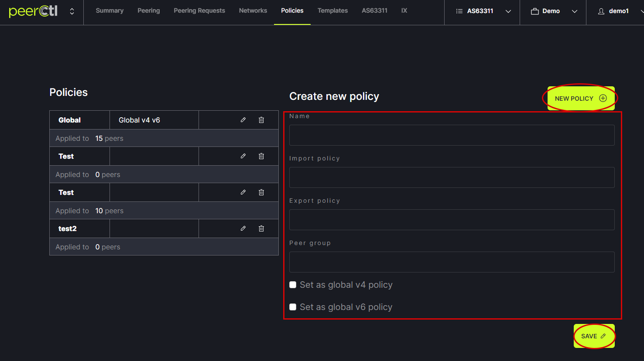Click into the Import policy field
The height and width of the screenshot is (361, 644).
click(452, 177)
